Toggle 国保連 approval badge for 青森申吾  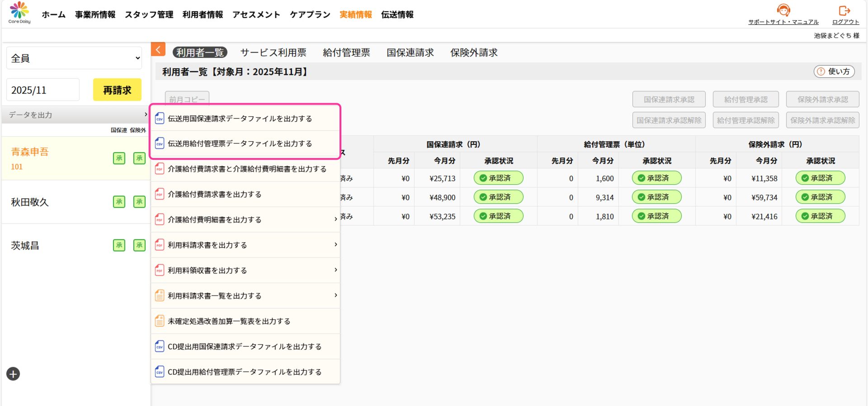[x=119, y=158]
